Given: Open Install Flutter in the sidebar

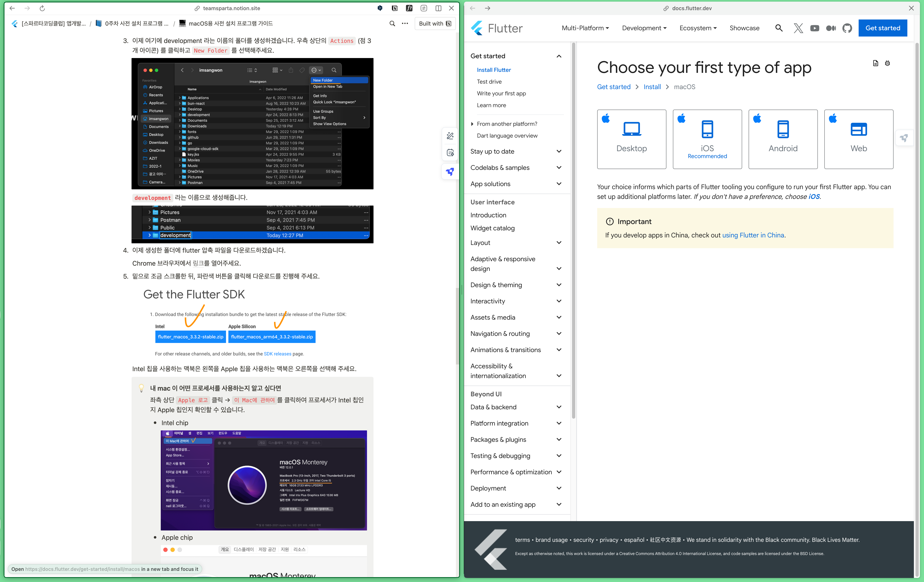Looking at the screenshot, I should [493, 70].
